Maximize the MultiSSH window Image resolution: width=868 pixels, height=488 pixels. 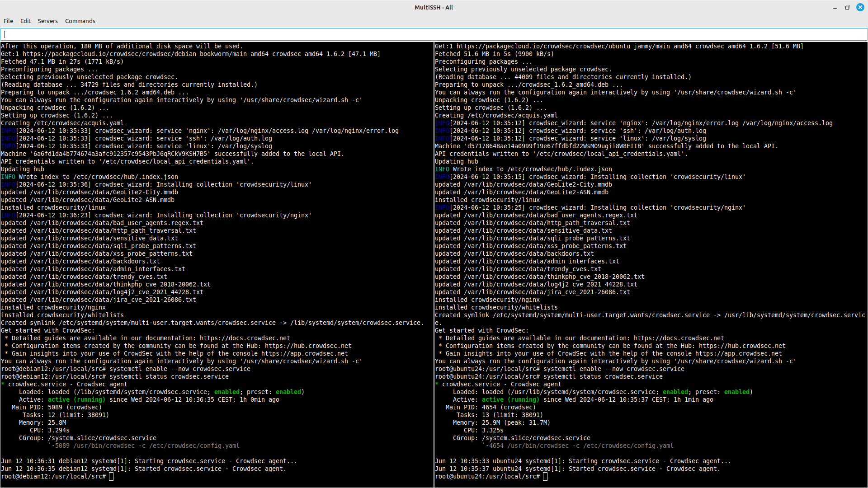tap(847, 7)
